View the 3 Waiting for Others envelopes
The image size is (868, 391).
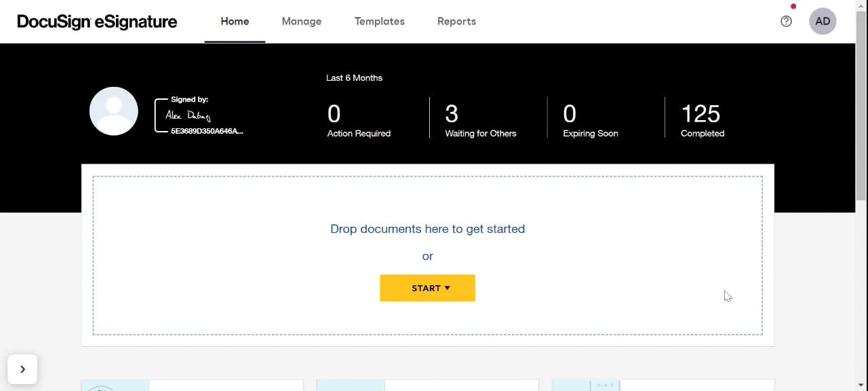click(480, 120)
